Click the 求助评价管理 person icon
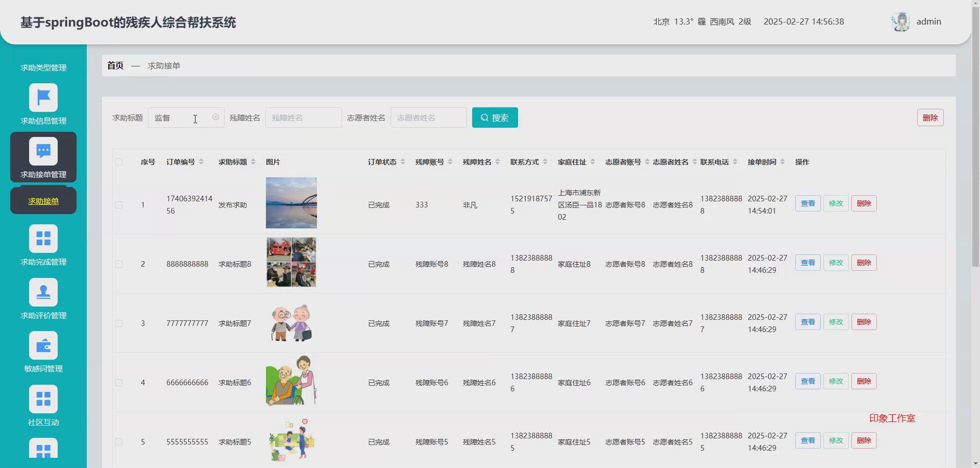 pos(43,292)
